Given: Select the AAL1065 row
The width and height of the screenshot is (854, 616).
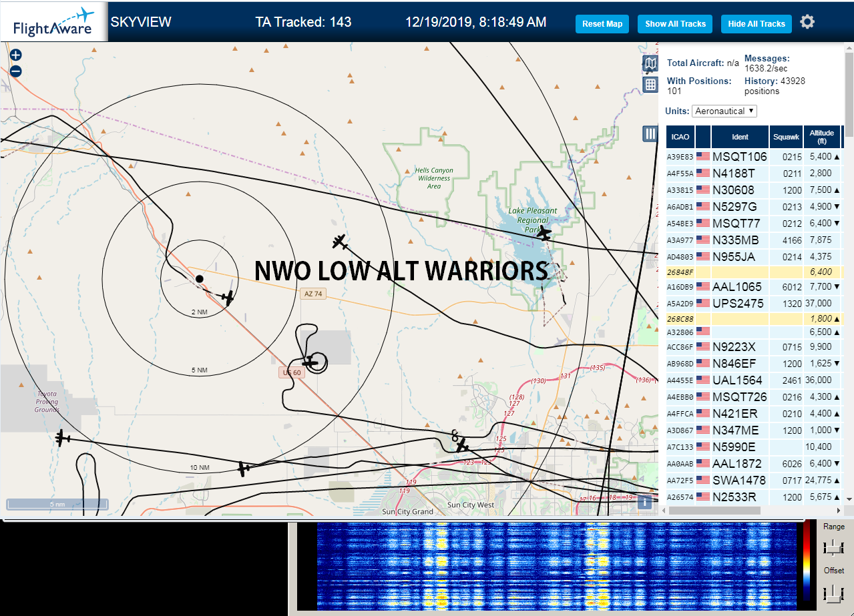Looking at the screenshot, I should pos(755,287).
